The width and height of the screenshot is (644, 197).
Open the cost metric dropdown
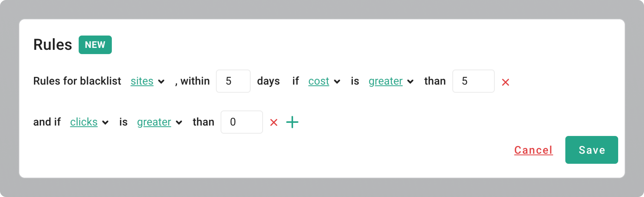coord(319,81)
